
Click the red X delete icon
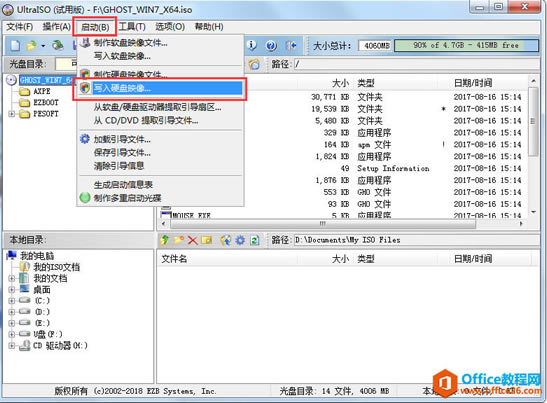(x=193, y=240)
